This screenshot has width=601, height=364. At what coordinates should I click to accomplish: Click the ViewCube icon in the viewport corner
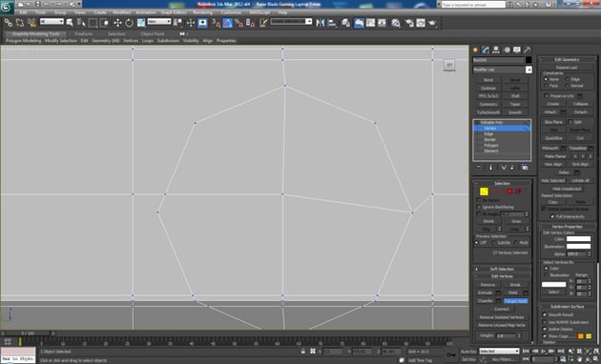click(449, 65)
